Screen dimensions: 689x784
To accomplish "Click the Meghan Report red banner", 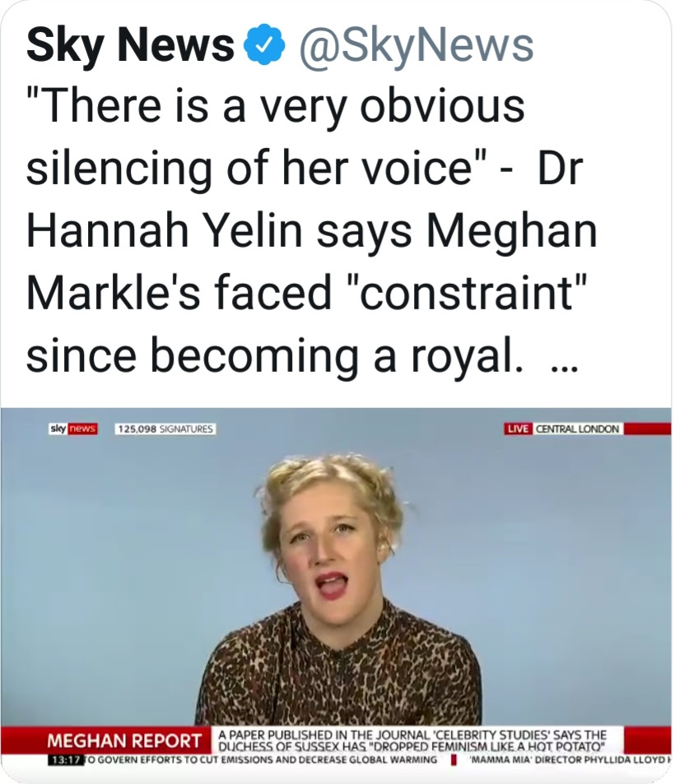I will [125, 739].
